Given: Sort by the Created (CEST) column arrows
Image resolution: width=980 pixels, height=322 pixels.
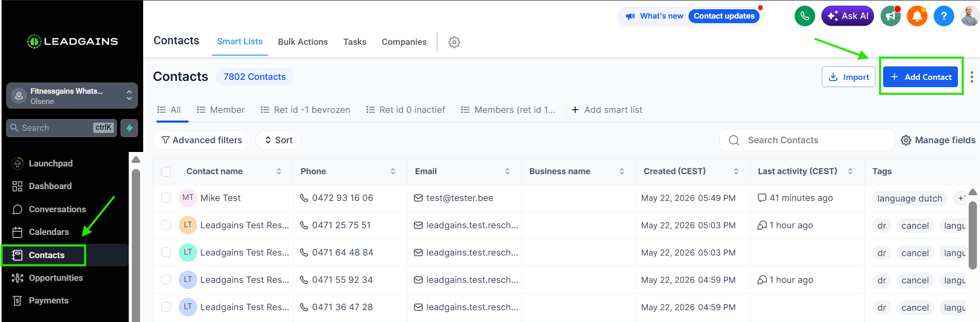Looking at the screenshot, I should pos(736,172).
